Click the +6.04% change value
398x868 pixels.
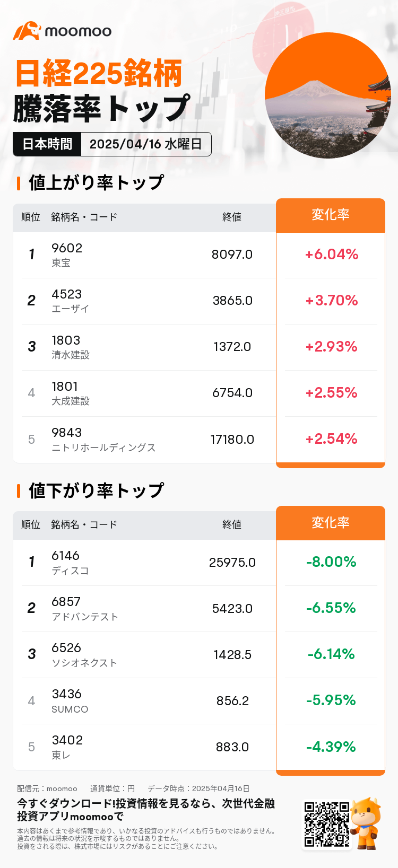[331, 255]
